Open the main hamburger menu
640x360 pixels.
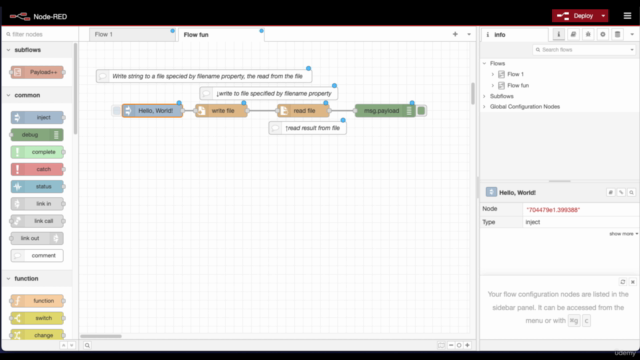(x=627, y=16)
